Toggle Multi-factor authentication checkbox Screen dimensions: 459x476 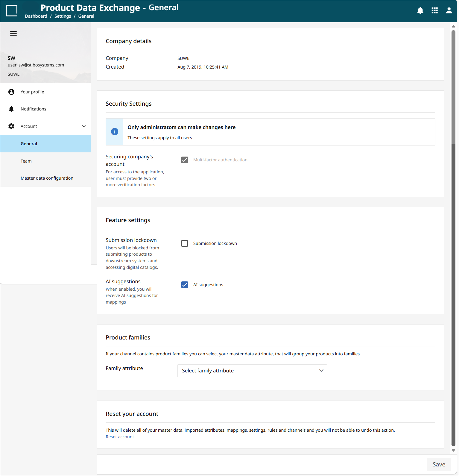(x=185, y=160)
